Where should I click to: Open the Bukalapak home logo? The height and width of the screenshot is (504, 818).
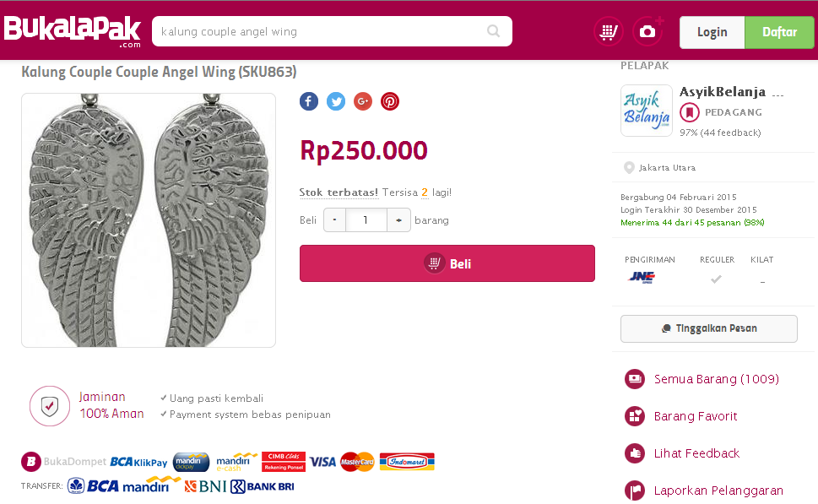pos(73,31)
